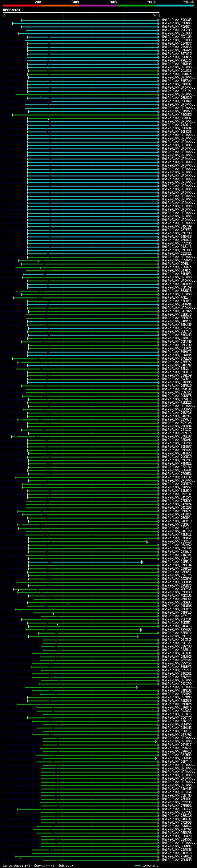Click the UniRef100_Q5ANN5 entry

tap(177, 860)
